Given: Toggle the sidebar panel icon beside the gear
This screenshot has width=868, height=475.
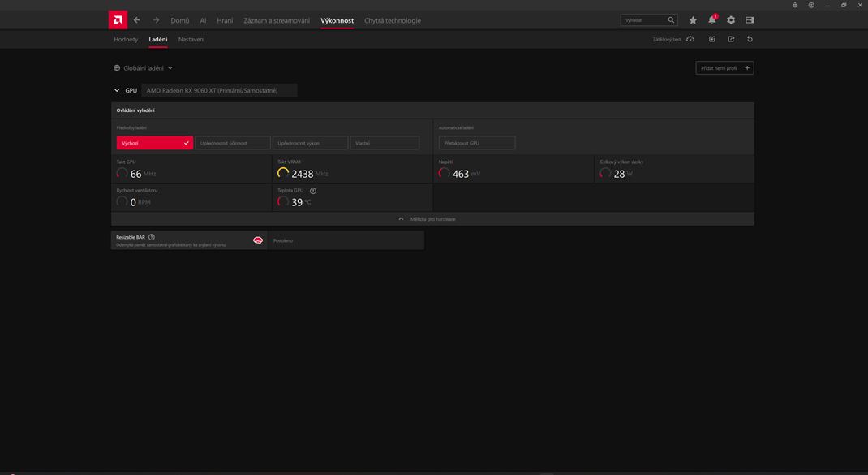Looking at the screenshot, I should 750,20.
